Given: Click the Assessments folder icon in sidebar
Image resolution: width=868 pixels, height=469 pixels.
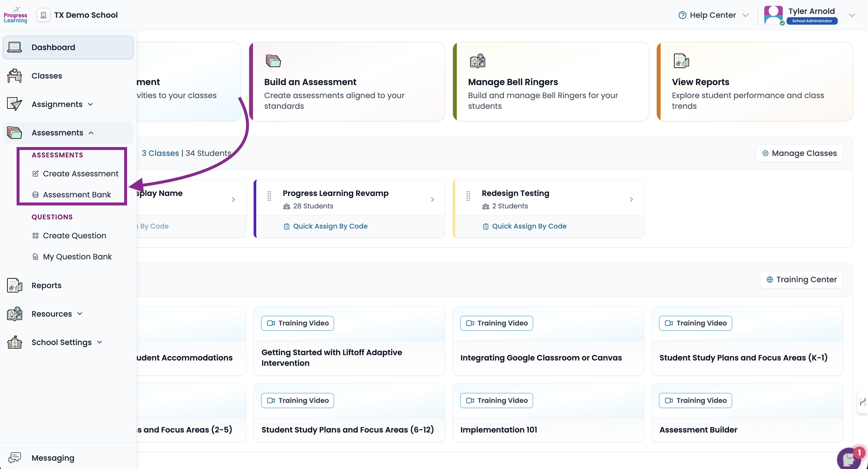Looking at the screenshot, I should pyautogui.click(x=15, y=133).
